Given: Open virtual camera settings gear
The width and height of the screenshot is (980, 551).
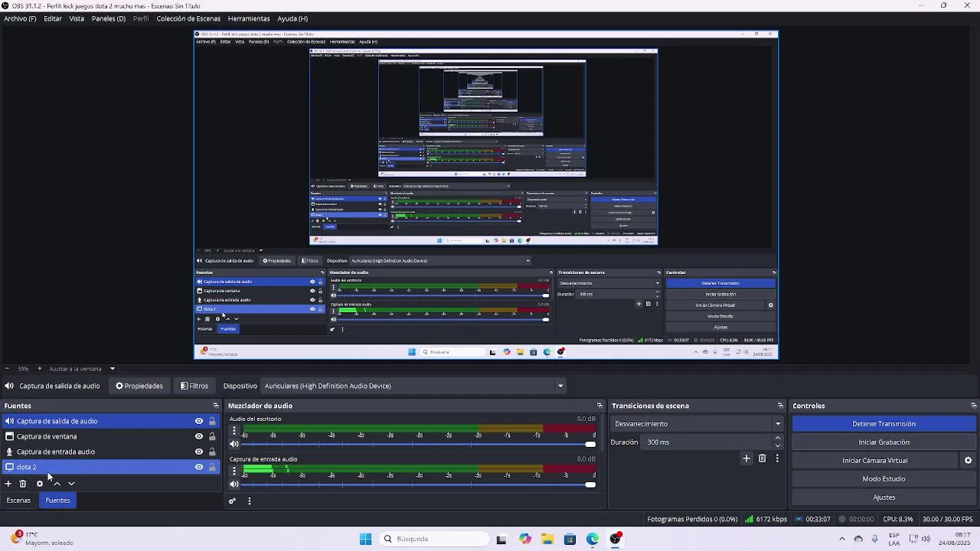Looking at the screenshot, I should (968, 461).
